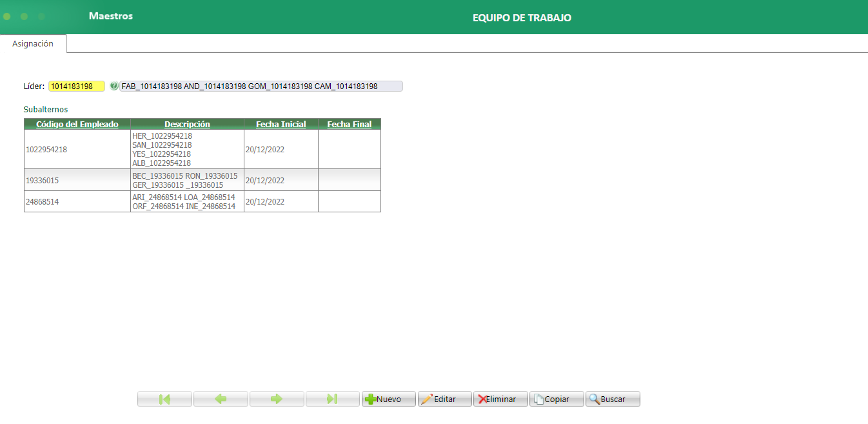
Task: Click description HER_1022954218 cell
Action: coord(187,149)
